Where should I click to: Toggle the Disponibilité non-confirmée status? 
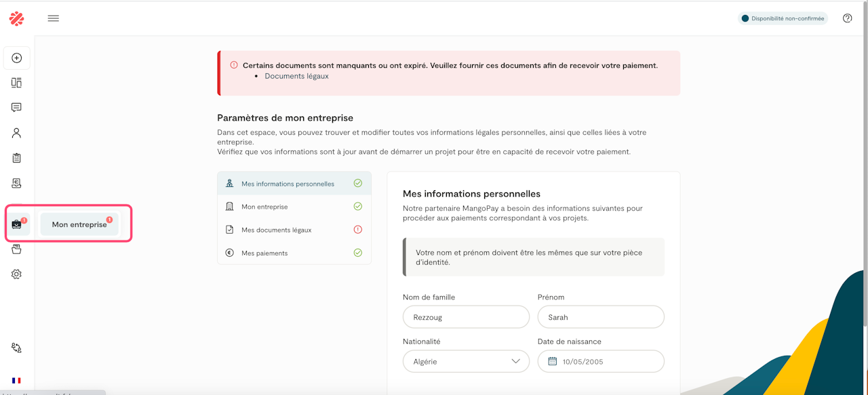[x=783, y=18]
